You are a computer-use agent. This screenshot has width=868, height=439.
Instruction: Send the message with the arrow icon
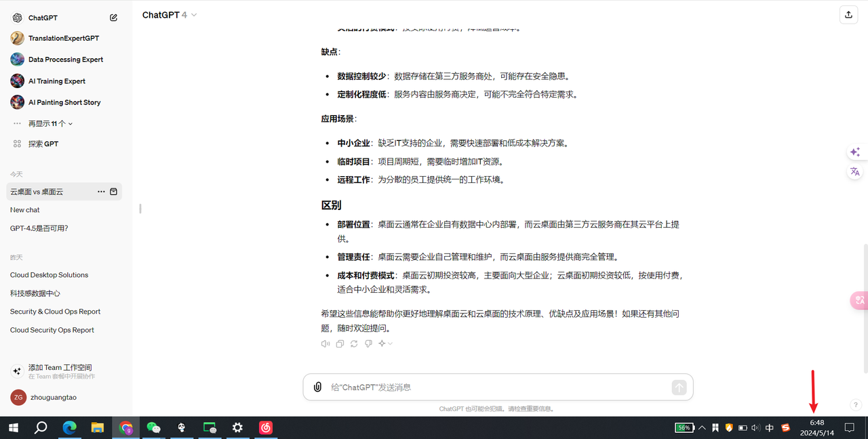click(x=679, y=387)
